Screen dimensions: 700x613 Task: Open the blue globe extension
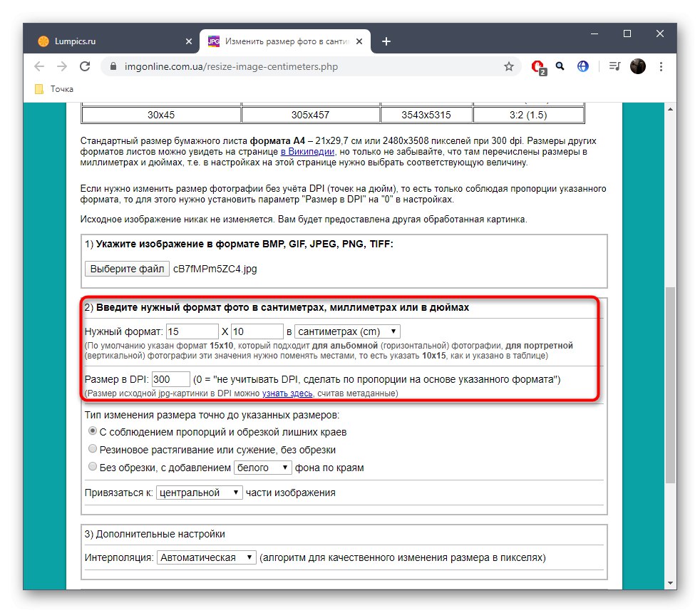pyautogui.click(x=582, y=66)
